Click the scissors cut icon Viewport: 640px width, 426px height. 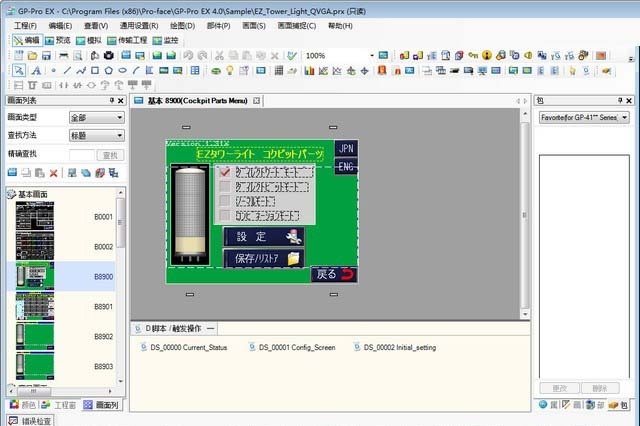coord(220,55)
